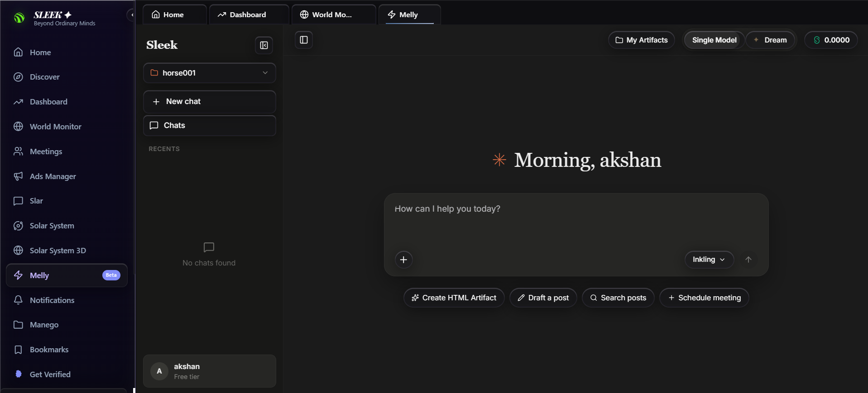This screenshot has height=393, width=868.
Task: Click the Beta badge next to Melly
Action: click(111, 275)
